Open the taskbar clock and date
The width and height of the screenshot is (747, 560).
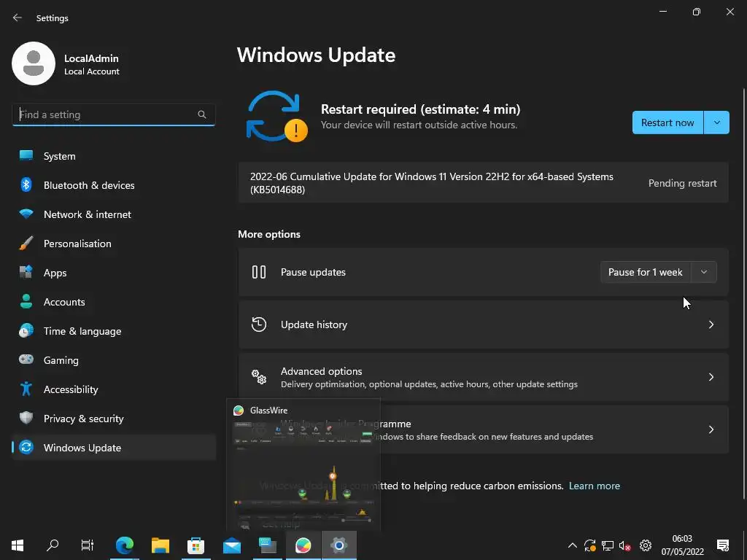pos(682,545)
